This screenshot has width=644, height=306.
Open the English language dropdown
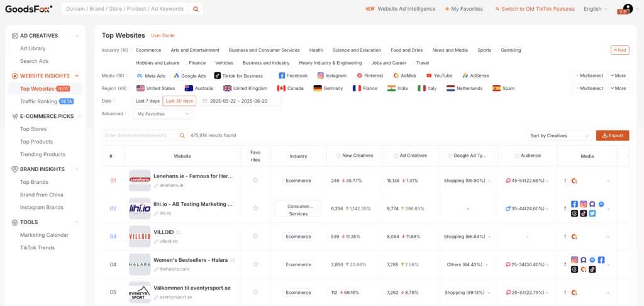(x=595, y=9)
